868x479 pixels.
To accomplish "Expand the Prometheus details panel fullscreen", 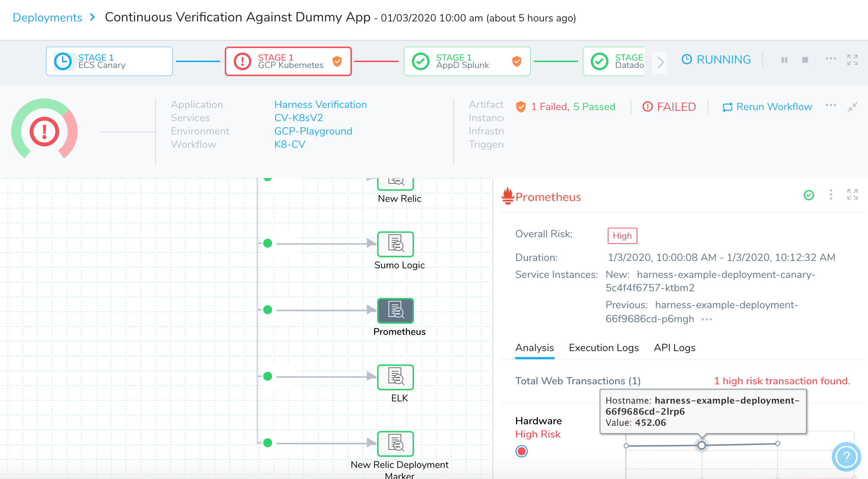I will [x=852, y=194].
